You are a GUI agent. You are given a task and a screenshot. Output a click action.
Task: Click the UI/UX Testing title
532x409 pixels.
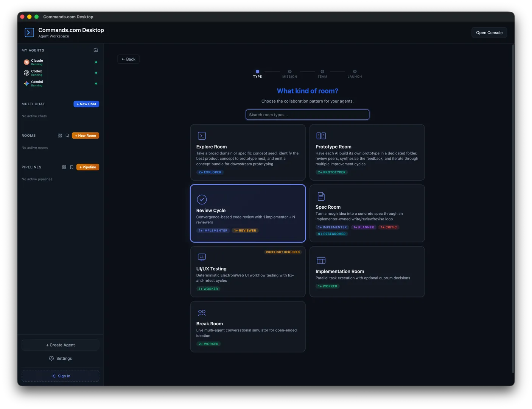211,269
